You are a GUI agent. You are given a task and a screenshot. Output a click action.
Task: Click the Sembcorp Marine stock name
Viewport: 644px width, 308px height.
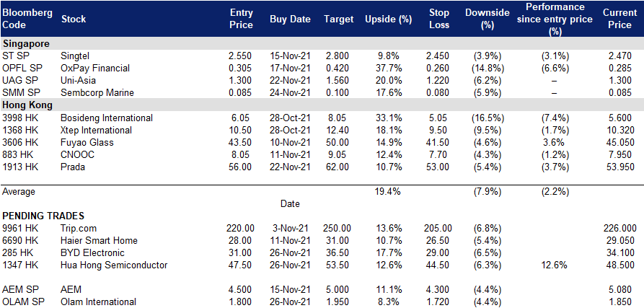(x=97, y=92)
